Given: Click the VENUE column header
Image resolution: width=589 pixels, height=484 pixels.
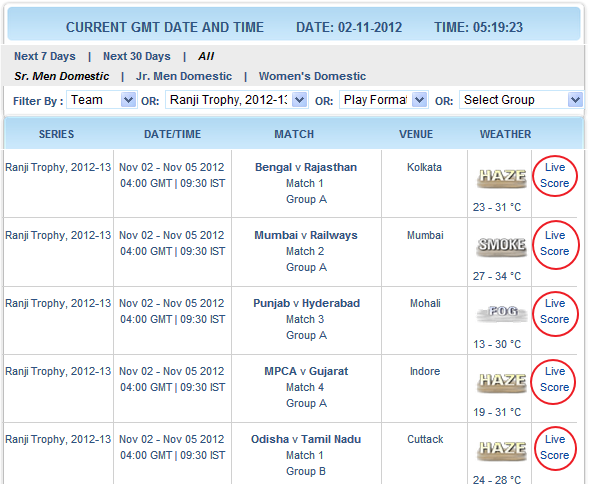Looking at the screenshot, I should coord(416,134).
